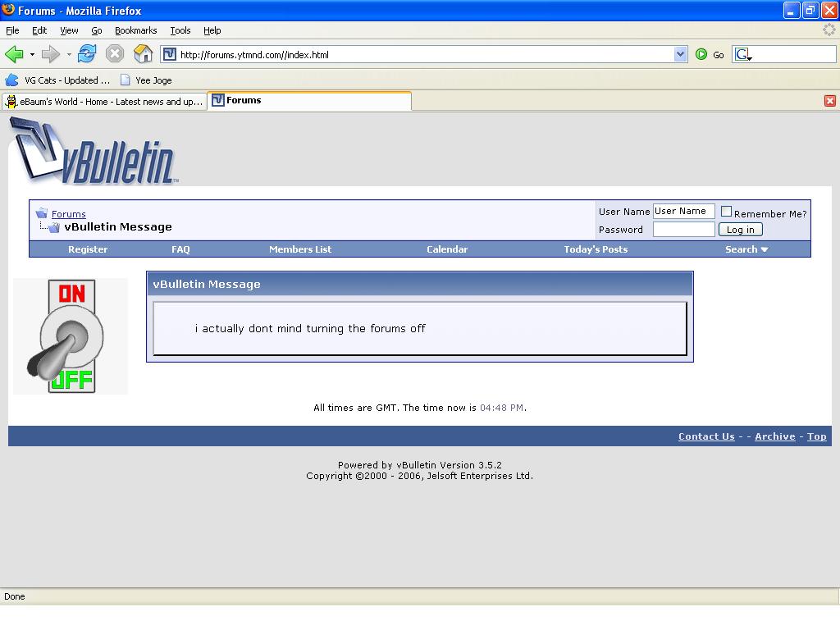
Task: Open the Help menu
Action: point(212,30)
